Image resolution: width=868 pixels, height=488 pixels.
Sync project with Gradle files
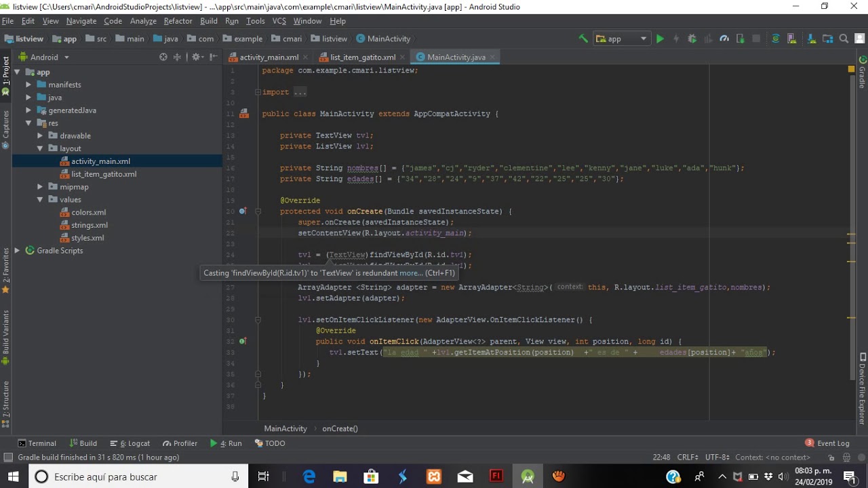click(x=776, y=39)
